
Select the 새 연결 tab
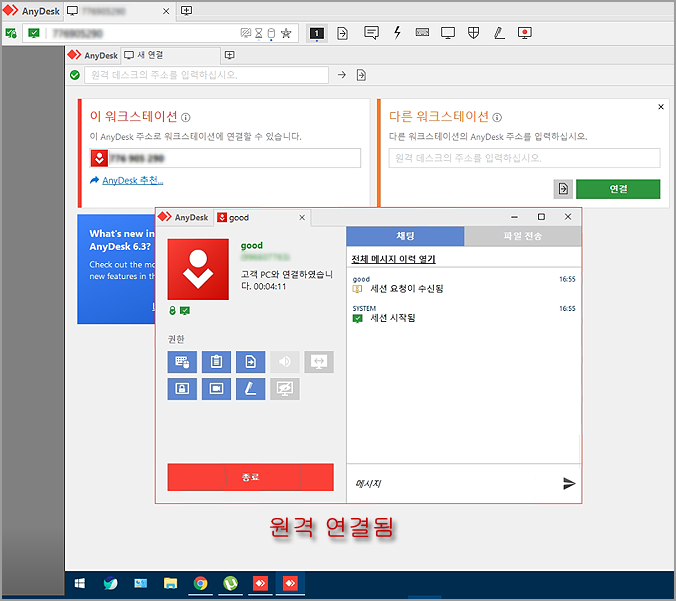(x=170, y=55)
